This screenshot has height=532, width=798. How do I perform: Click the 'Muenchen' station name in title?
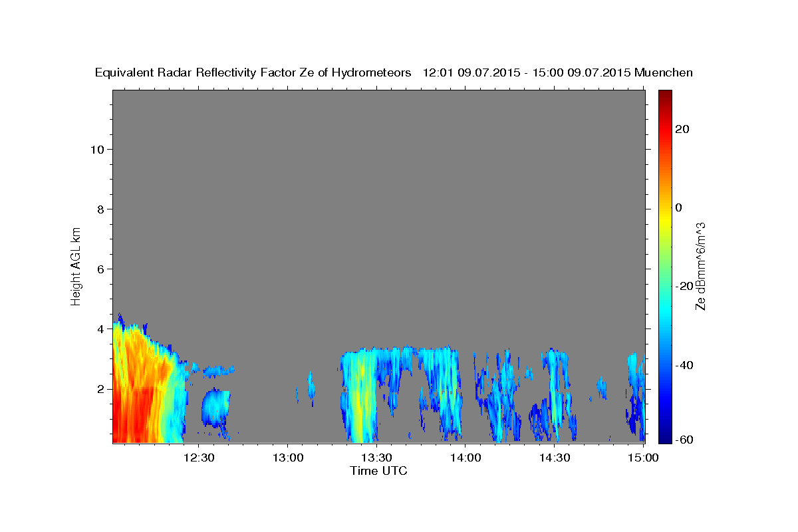click(x=664, y=72)
